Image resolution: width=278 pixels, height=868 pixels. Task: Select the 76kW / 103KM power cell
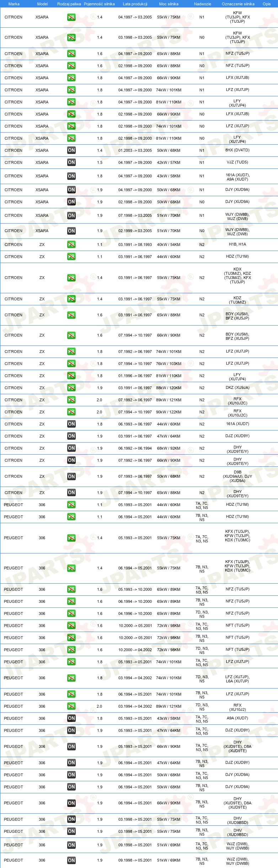(x=169, y=364)
